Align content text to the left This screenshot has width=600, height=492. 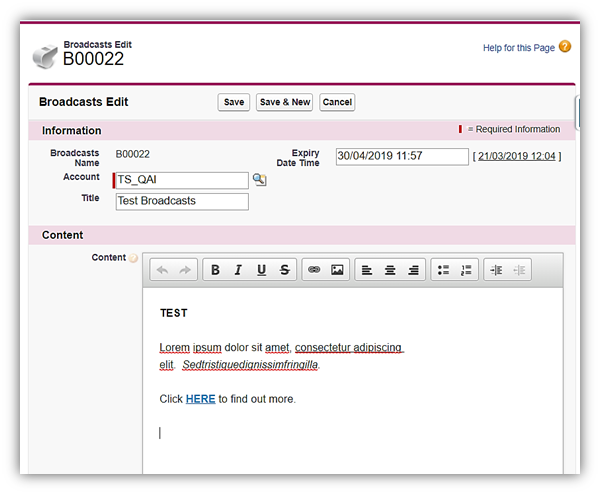[x=366, y=270]
